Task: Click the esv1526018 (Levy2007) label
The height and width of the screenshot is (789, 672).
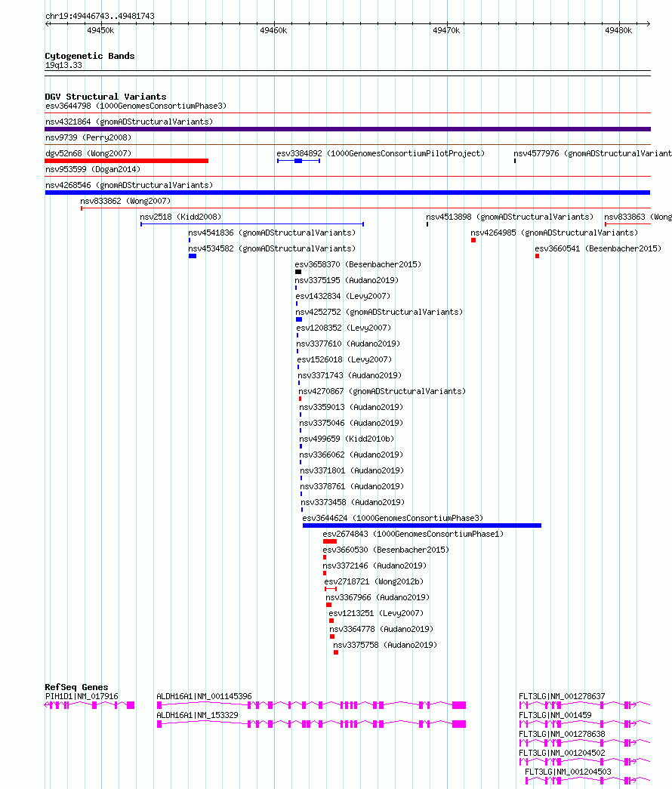Action: [344, 359]
